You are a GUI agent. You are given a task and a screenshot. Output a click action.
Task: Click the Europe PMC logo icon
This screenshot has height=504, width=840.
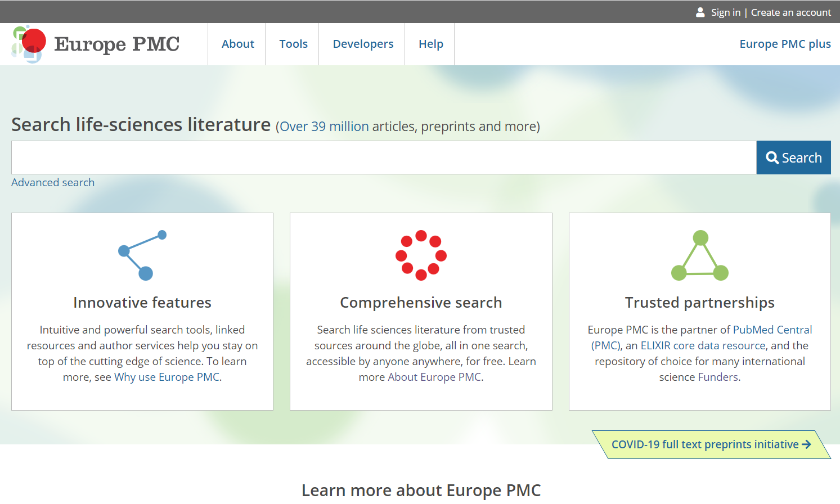[x=29, y=44]
